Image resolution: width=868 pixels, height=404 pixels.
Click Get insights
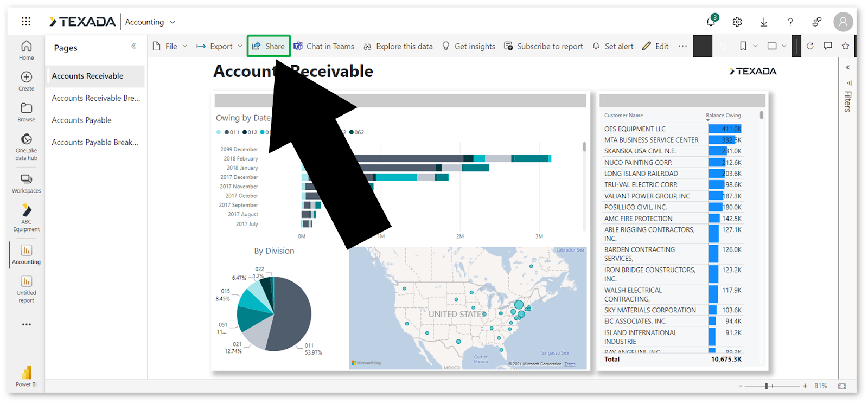(x=469, y=46)
